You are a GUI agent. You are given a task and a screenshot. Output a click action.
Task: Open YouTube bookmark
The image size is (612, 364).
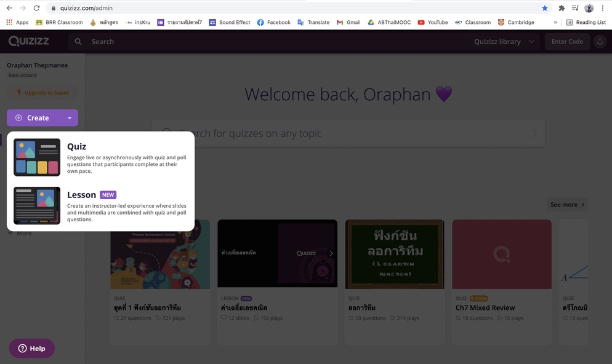coord(433,22)
